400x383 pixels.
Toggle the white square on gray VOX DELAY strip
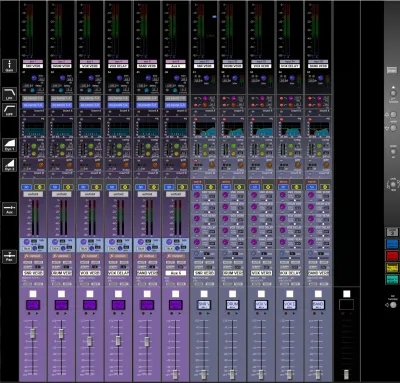tap(290, 294)
